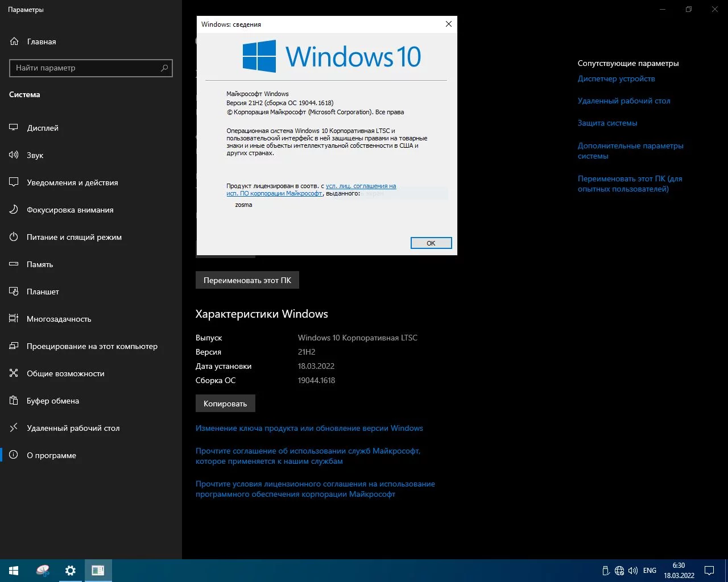Open the Память settings page
Viewport: 728px width, 582px height.
click(x=91, y=264)
